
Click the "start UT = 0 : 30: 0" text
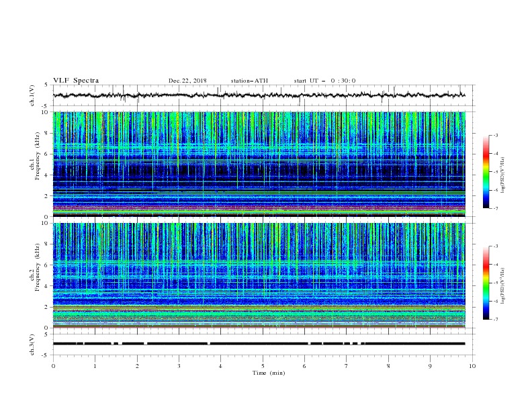[324, 81]
